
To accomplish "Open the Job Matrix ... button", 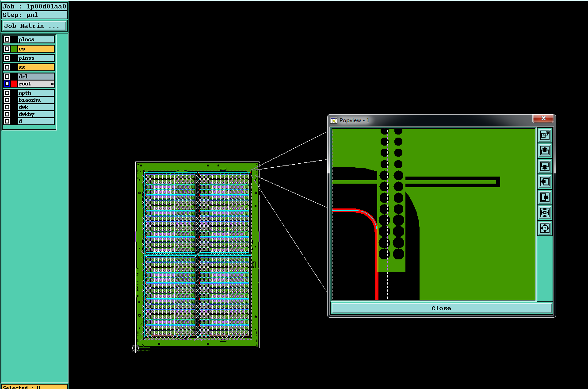I will point(34,26).
